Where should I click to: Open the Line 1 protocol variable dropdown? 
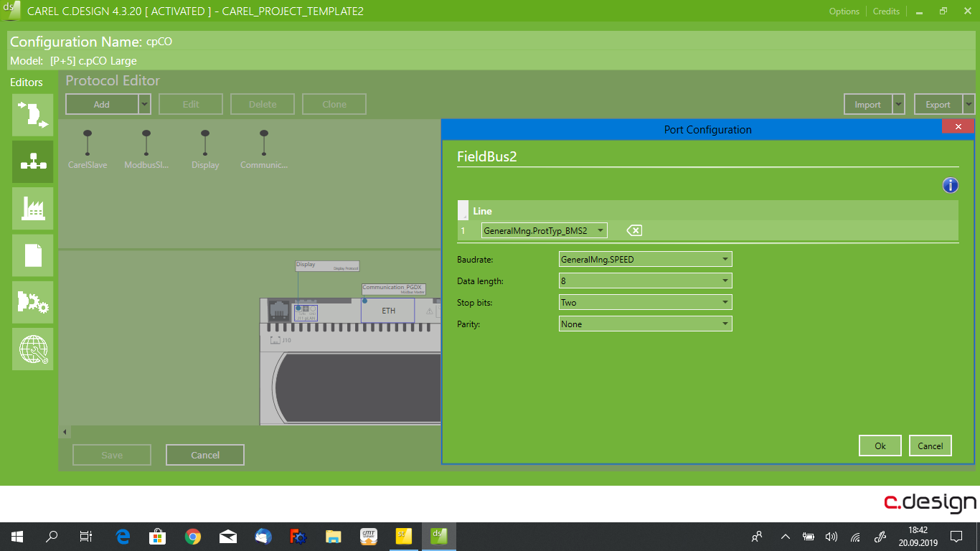[x=545, y=230]
